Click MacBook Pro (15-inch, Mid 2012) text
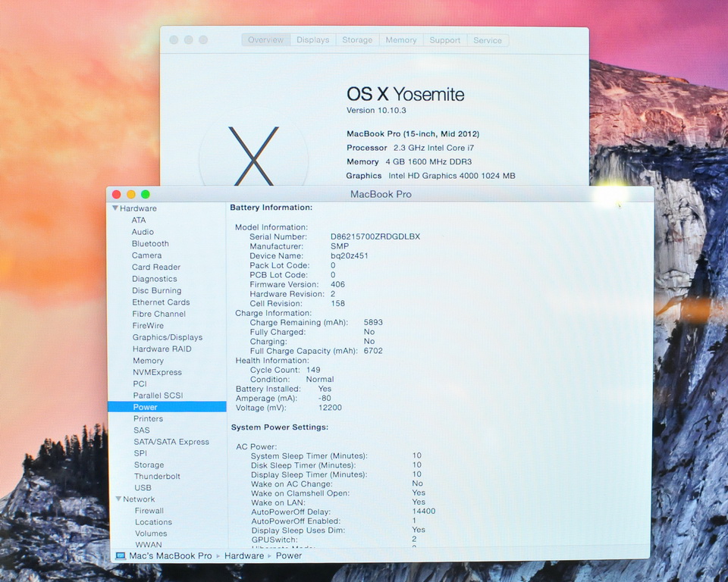 [x=413, y=133]
